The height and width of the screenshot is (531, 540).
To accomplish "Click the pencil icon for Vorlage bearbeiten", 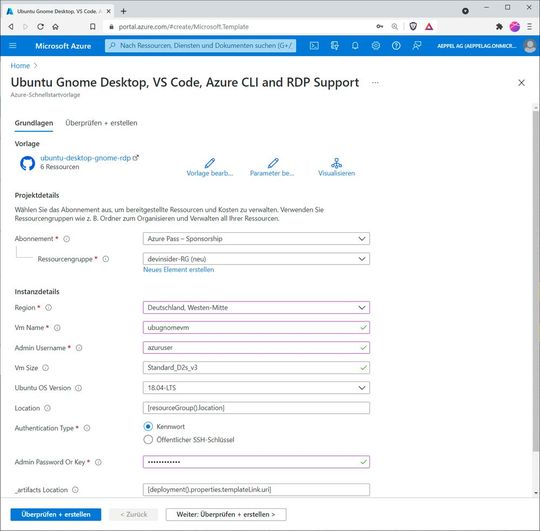I will point(210,163).
